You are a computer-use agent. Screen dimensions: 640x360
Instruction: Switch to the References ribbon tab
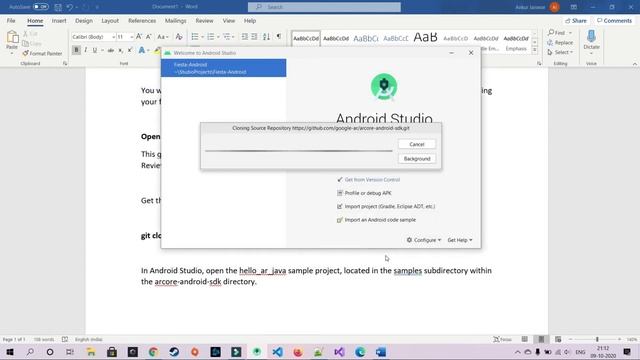tap(142, 21)
